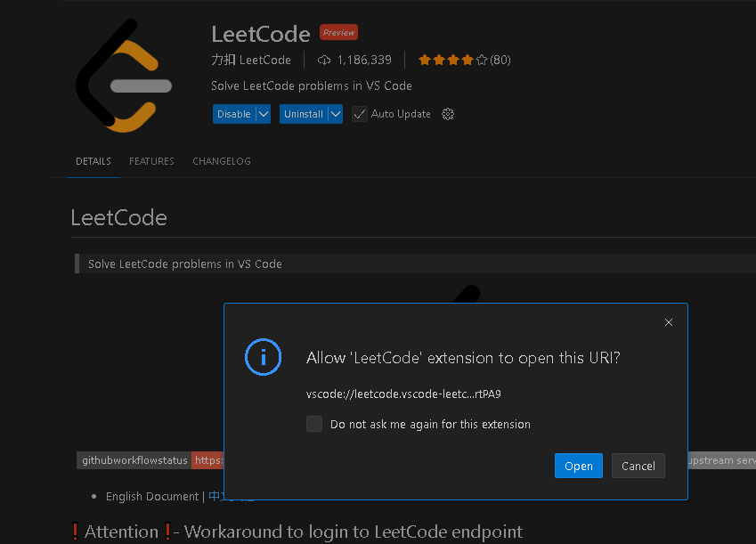Open the CHANGELOG tab
The image size is (756, 544).
click(222, 161)
